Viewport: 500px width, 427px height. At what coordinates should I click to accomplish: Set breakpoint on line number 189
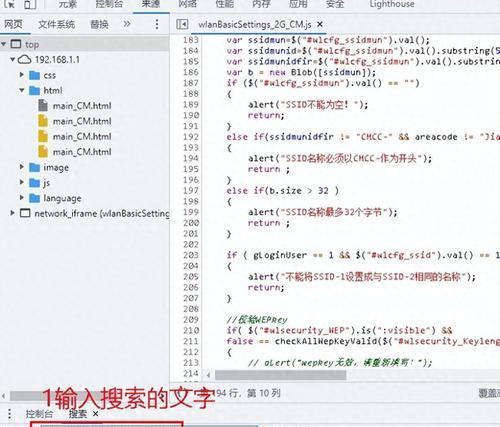point(191,104)
